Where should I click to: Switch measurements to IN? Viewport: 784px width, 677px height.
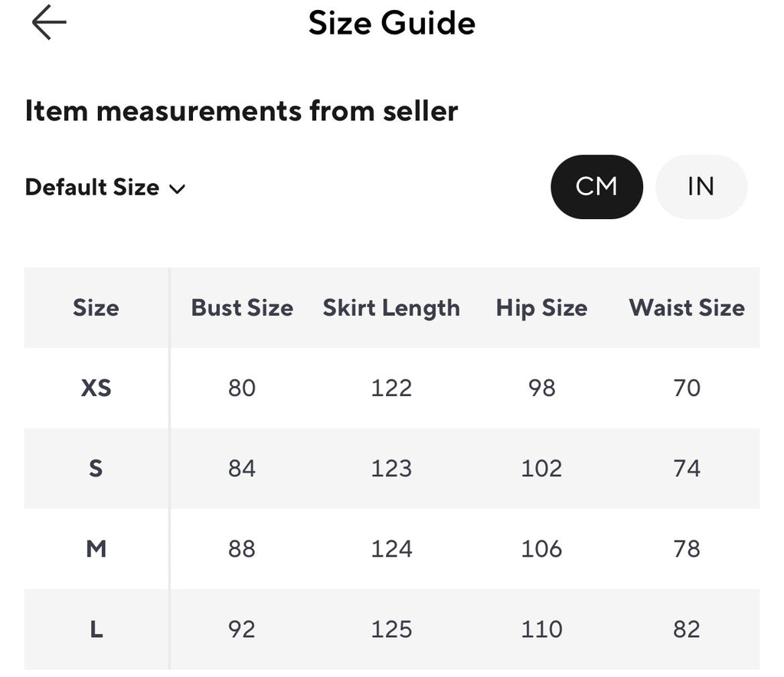coord(701,187)
